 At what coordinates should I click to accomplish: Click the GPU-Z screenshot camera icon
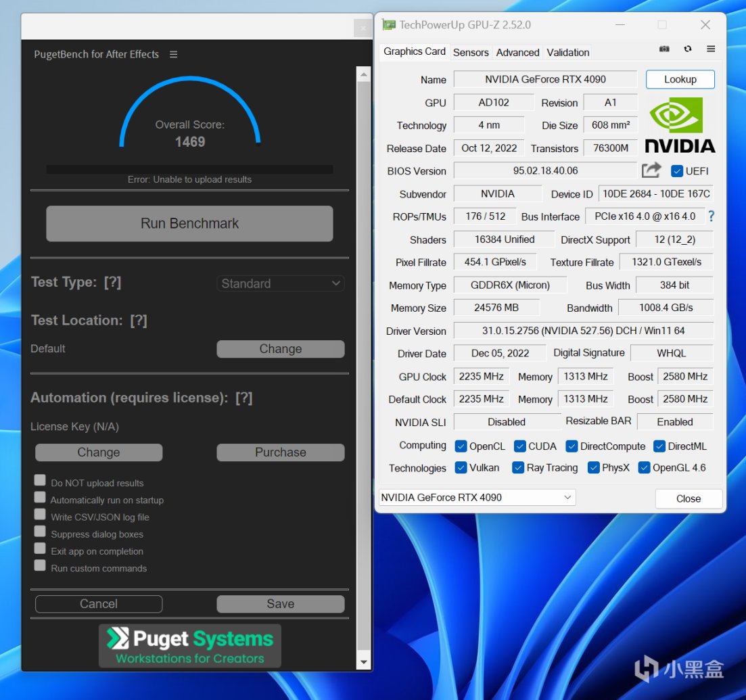tap(664, 49)
